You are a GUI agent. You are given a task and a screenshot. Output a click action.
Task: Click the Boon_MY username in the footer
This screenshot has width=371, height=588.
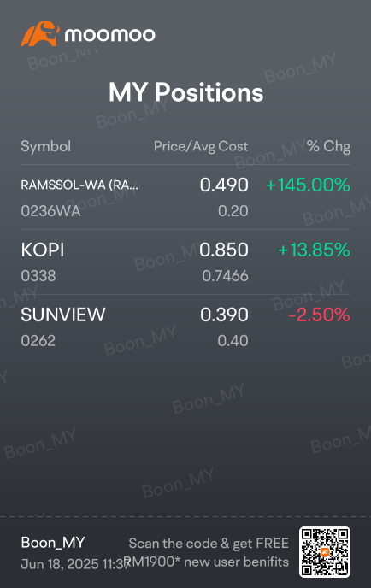point(53,543)
